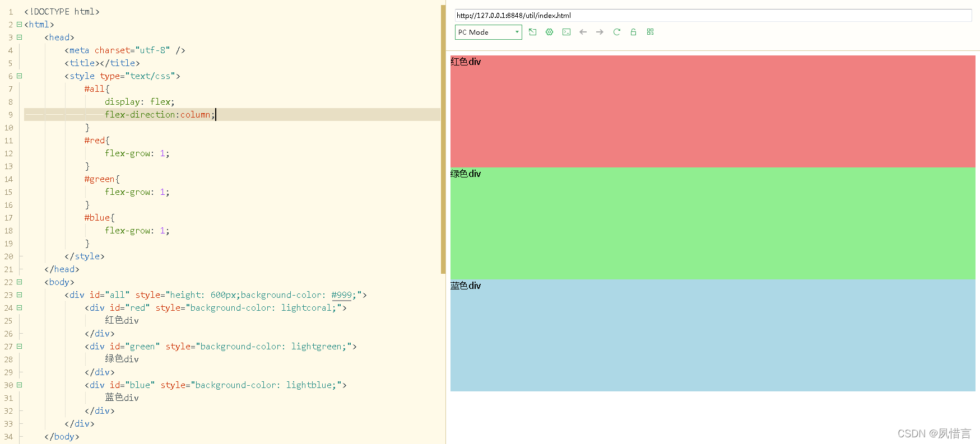The image size is (980, 444).
Task: Click 'lightcoral' value in red div style
Action: coord(306,308)
